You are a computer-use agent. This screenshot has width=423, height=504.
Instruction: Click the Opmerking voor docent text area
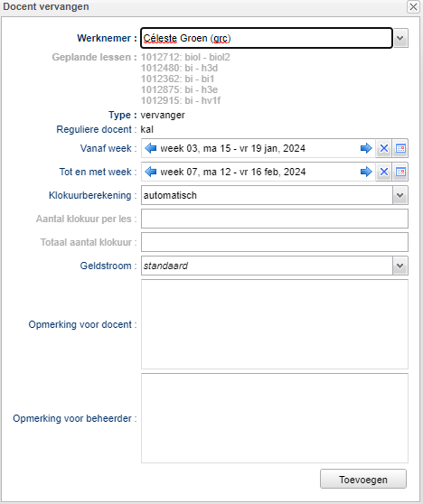[x=275, y=324]
